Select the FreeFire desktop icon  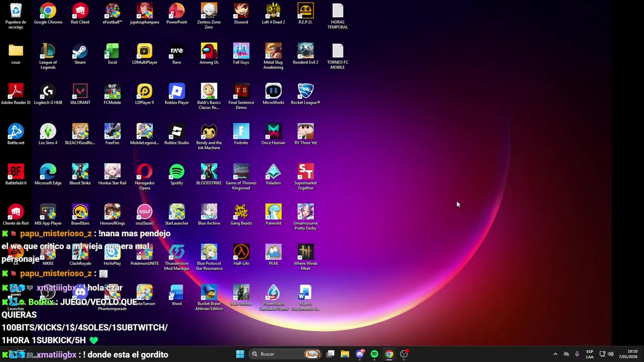coord(112,134)
